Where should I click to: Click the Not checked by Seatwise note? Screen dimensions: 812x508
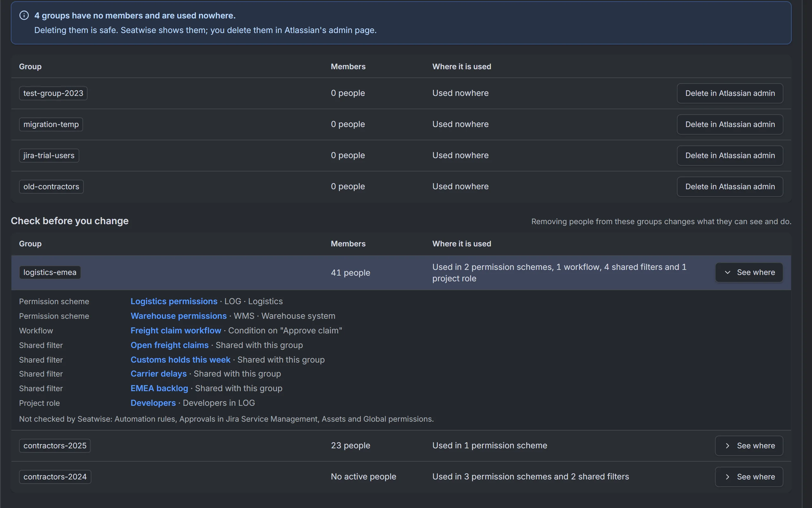(226, 419)
